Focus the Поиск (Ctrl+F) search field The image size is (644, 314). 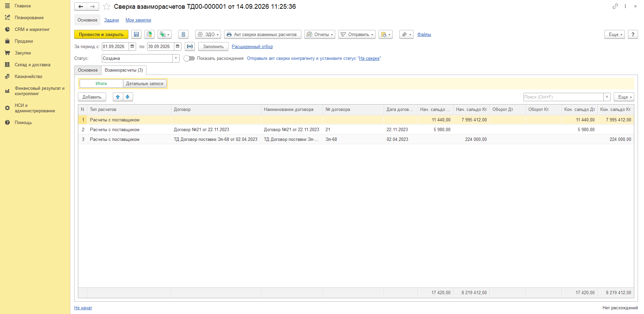point(563,97)
